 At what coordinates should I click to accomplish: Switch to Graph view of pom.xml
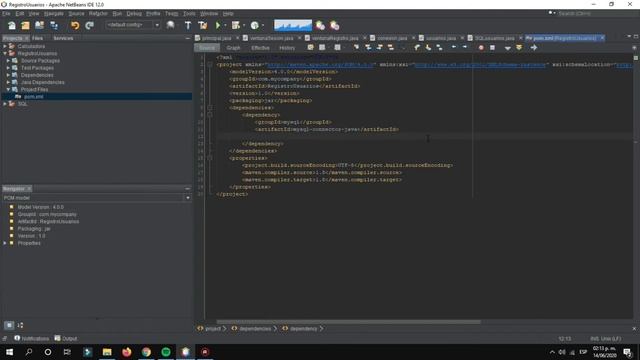pyautogui.click(x=233, y=48)
